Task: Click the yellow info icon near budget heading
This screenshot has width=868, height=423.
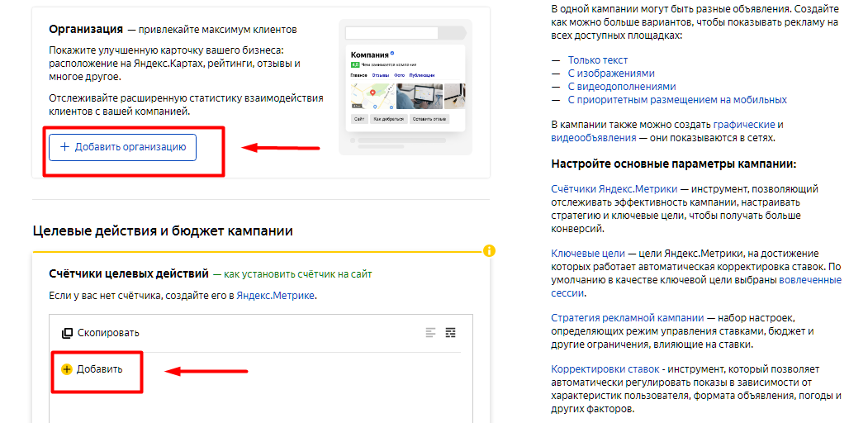Action: 489,251
